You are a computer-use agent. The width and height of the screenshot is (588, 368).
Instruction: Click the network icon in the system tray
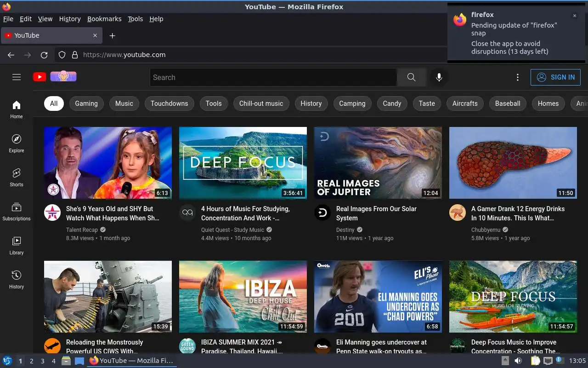pos(548,361)
